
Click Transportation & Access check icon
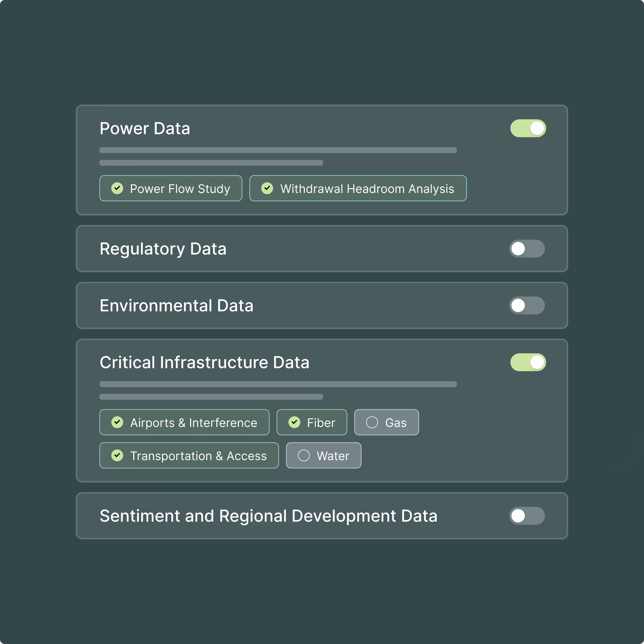coord(117,455)
